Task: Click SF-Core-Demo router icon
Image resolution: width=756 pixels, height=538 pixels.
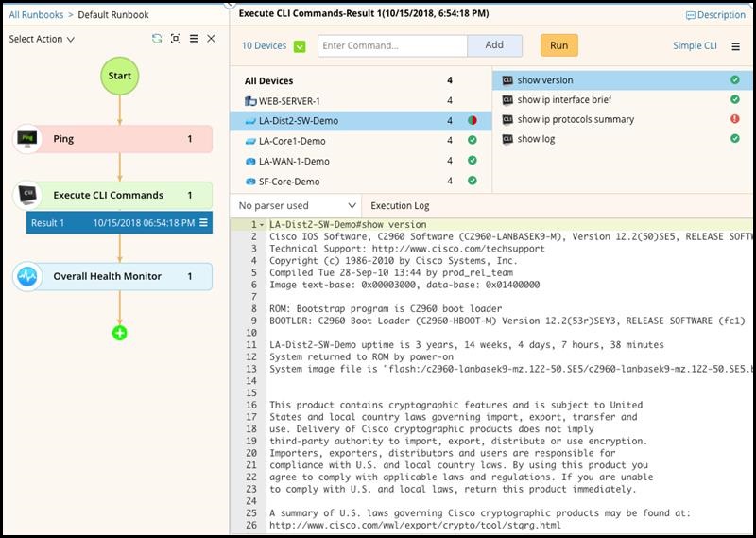Action: (x=250, y=182)
